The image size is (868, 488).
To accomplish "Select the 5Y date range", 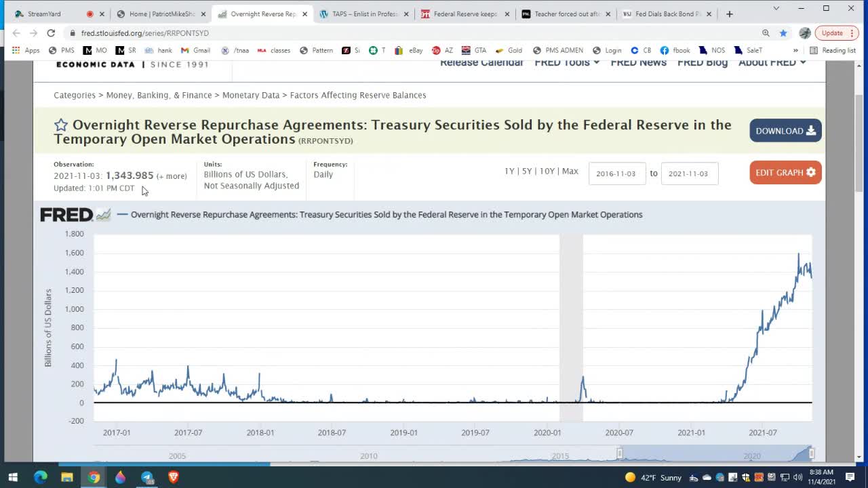I will tap(527, 171).
